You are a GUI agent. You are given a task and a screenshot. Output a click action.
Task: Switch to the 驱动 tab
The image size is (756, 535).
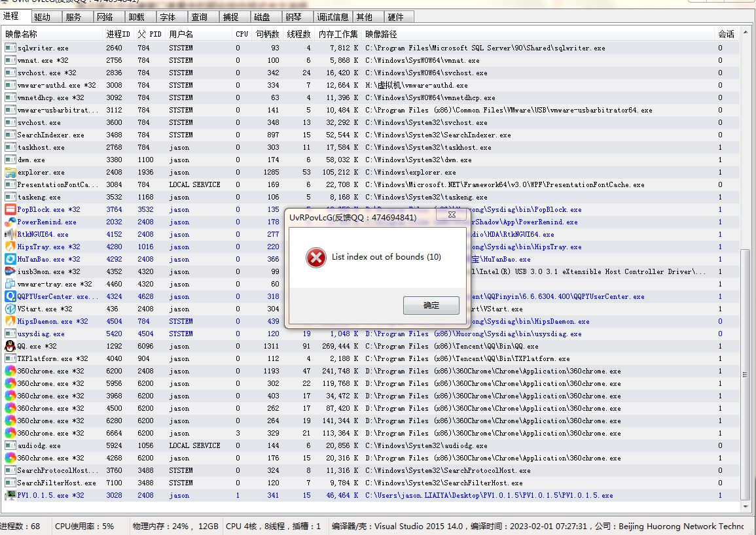point(46,17)
